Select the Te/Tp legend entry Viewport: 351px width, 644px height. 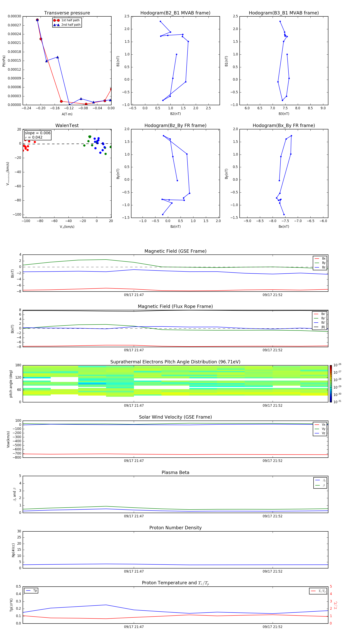318,591
